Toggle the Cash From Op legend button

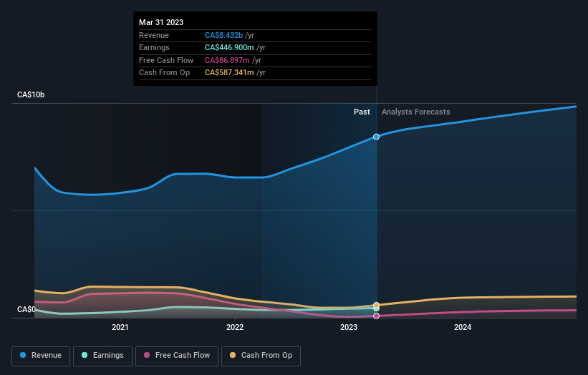[x=261, y=356]
